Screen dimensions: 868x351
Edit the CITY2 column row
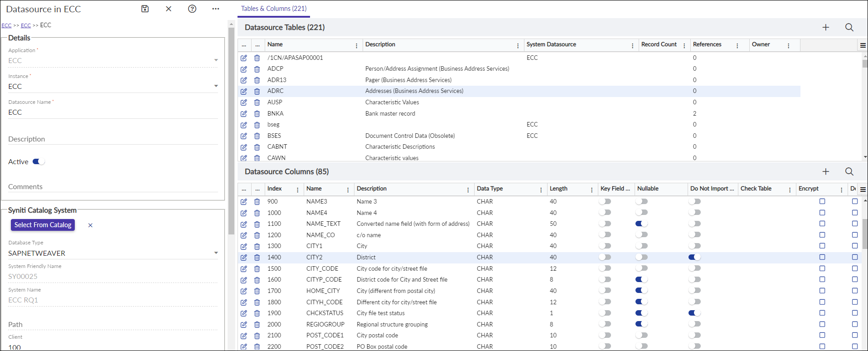244,257
